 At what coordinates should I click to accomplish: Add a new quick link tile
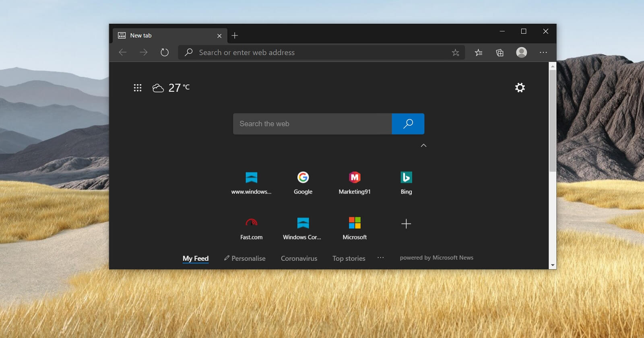(406, 224)
